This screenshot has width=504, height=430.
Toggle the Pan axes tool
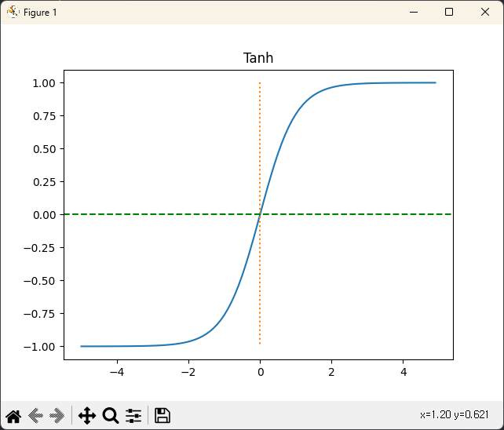coord(87,416)
